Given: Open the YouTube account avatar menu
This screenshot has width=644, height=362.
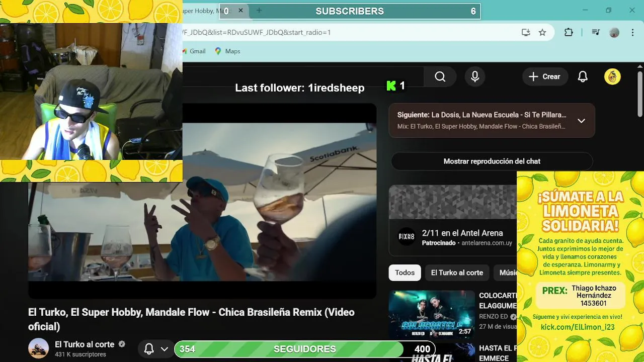Looking at the screenshot, I should [x=612, y=76].
